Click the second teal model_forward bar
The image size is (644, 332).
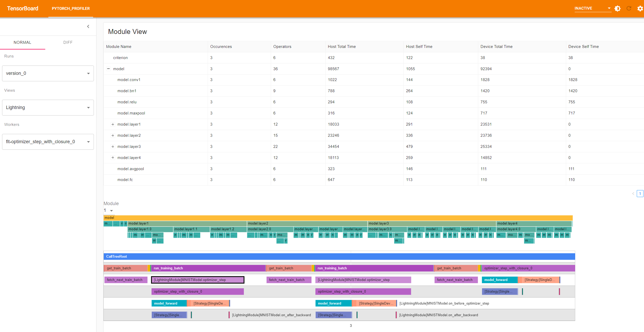tap(333, 303)
